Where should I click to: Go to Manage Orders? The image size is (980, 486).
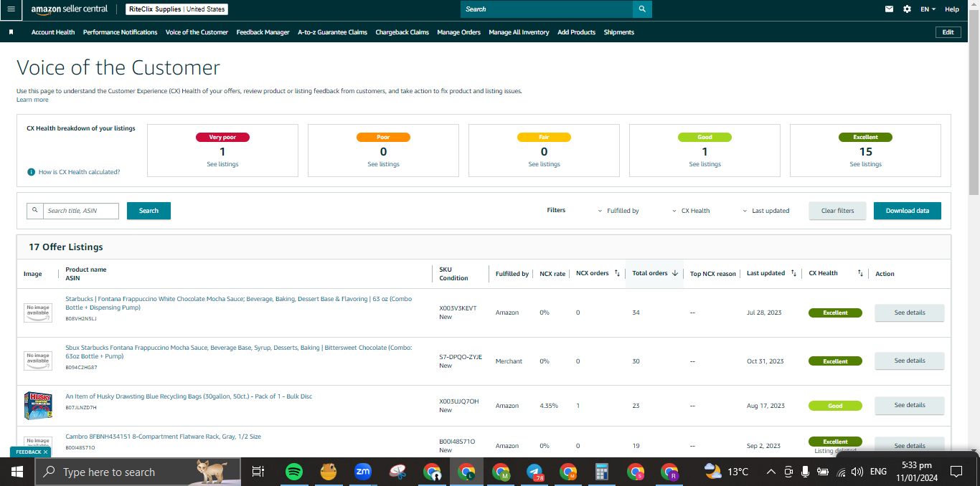459,32
